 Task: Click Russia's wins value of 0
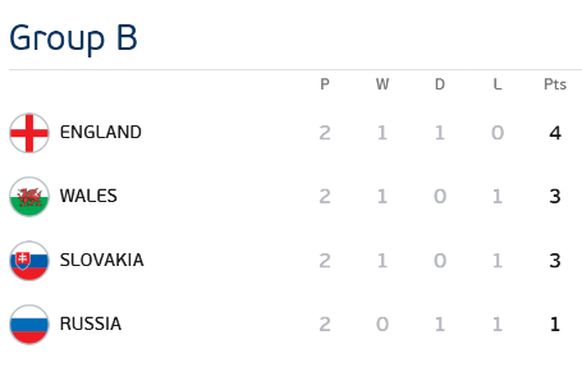382,324
